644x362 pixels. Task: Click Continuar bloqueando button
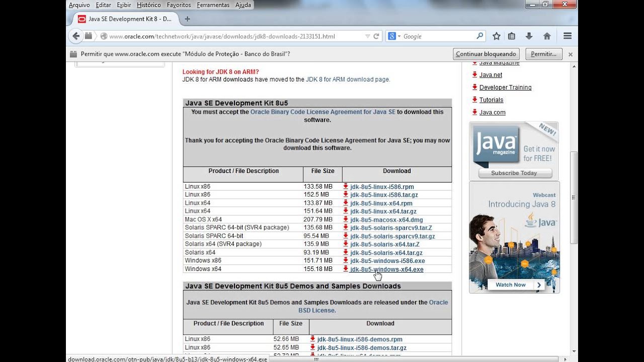pyautogui.click(x=486, y=54)
